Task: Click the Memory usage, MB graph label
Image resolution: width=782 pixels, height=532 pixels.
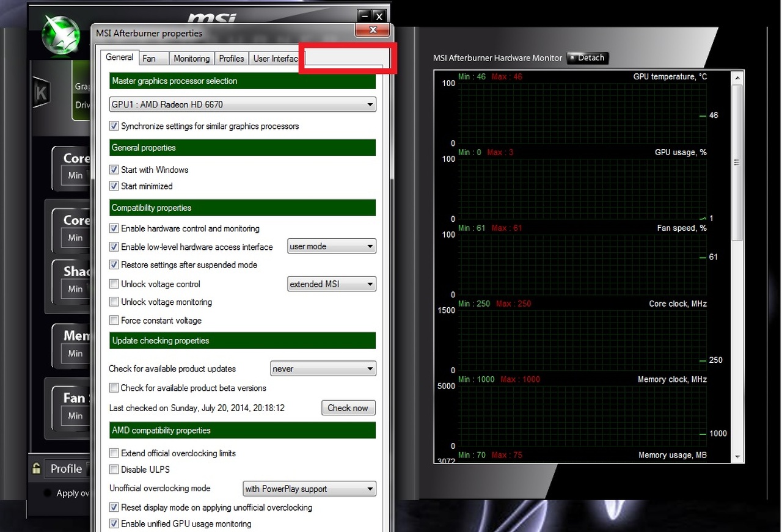Action: (673, 455)
